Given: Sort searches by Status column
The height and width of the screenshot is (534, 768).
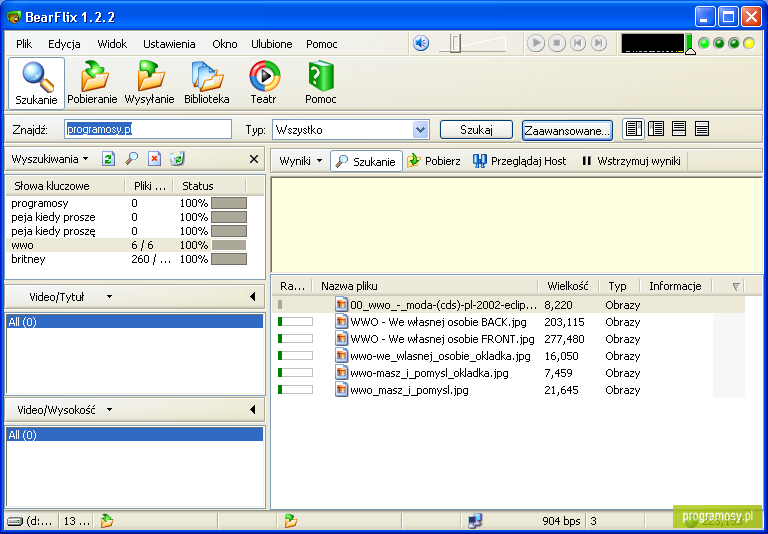Looking at the screenshot, I should [211, 186].
